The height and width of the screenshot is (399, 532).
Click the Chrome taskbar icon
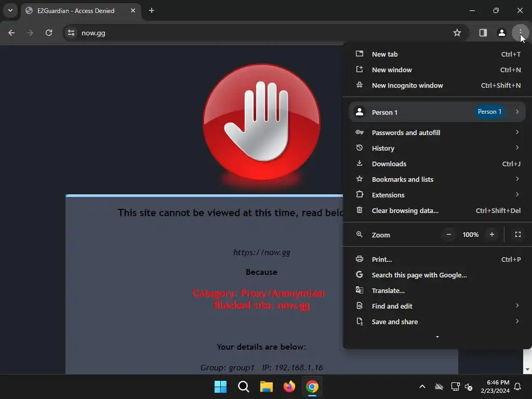click(312, 387)
